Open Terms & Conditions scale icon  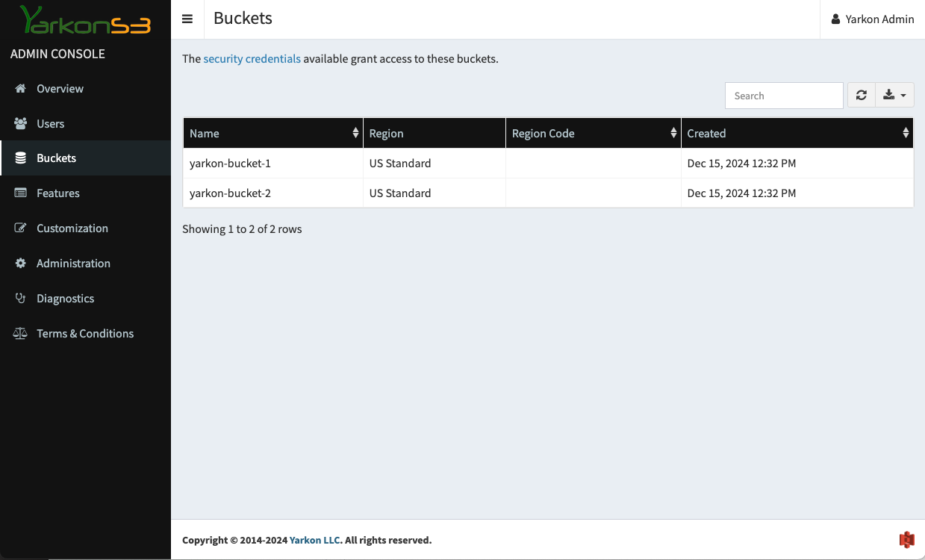(x=21, y=334)
